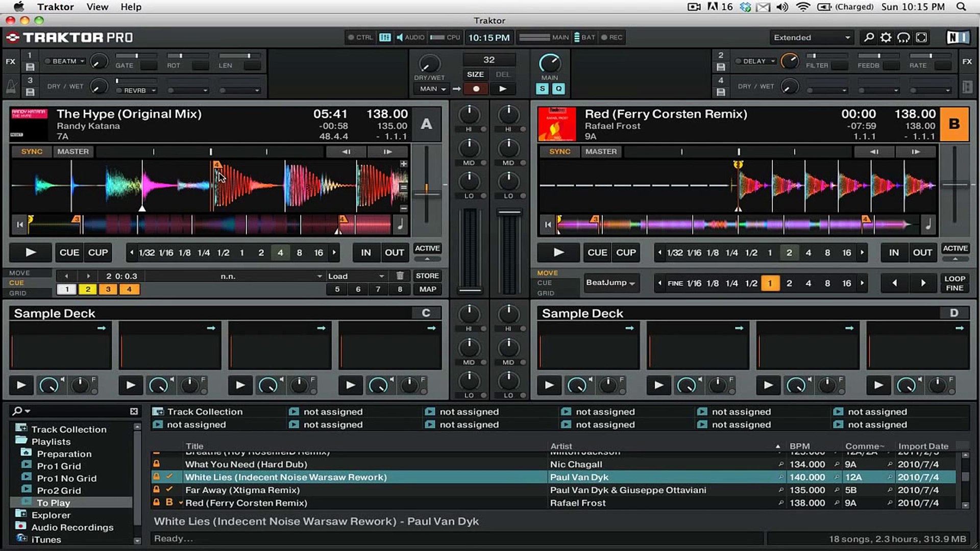This screenshot has height=551, width=980.
Task: Click the NI logo button
Action: coord(958,37)
